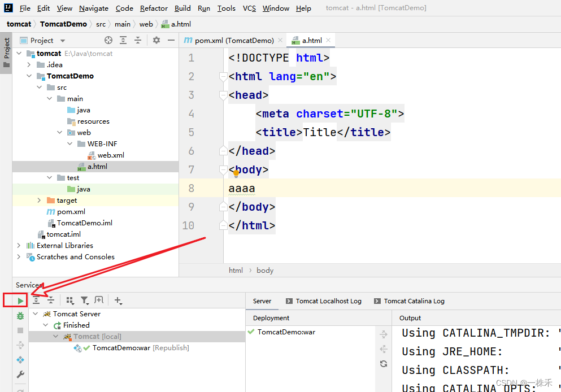Select the Server tab in Services
561x392 pixels.
click(x=262, y=301)
